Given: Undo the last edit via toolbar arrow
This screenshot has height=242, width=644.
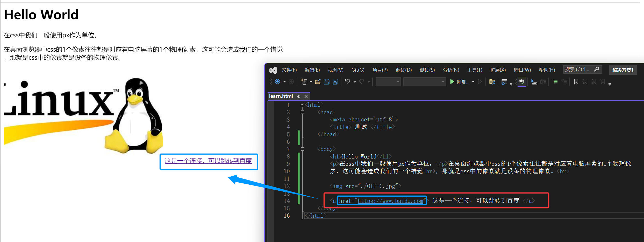Looking at the screenshot, I should point(348,82).
